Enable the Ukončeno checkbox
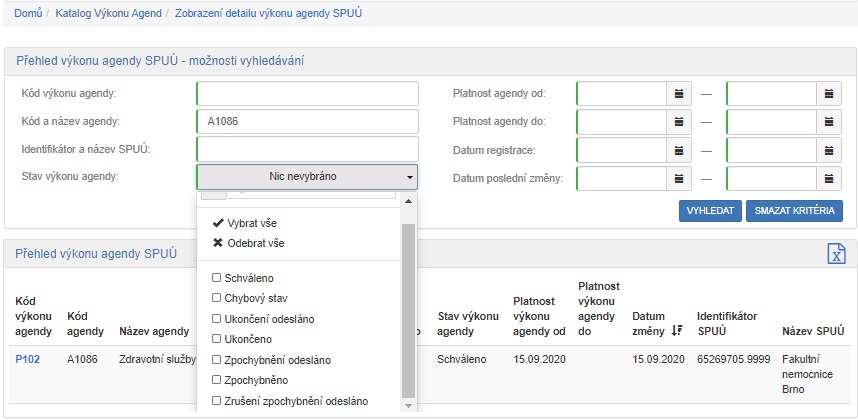 [x=216, y=339]
